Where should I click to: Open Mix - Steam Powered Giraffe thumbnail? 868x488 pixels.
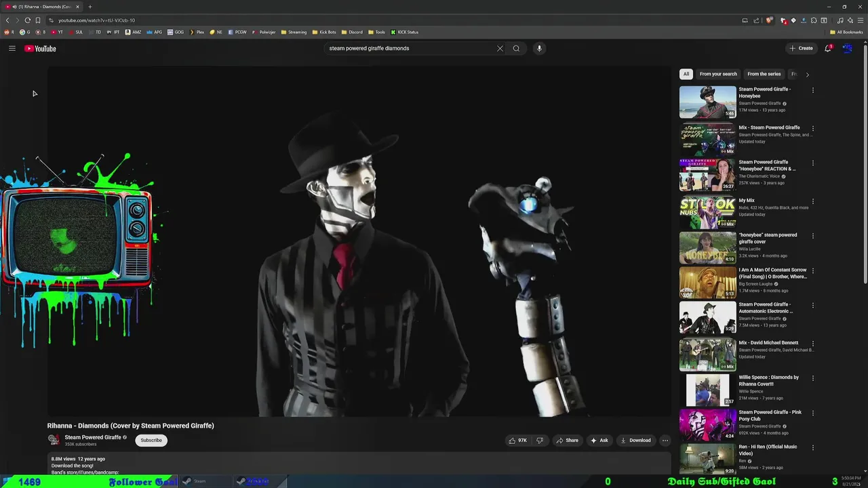point(707,140)
